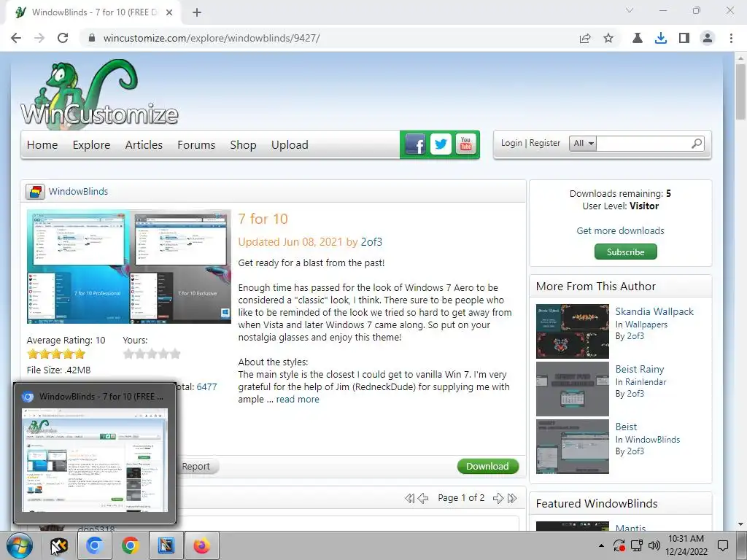The height and width of the screenshot is (560, 747).
Task: Jump to first comments page
Action: point(409,498)
